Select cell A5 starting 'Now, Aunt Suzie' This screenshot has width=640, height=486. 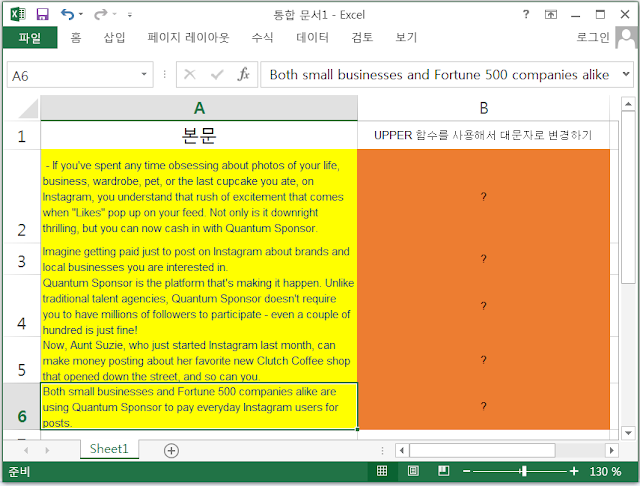[x=199, y=360]
